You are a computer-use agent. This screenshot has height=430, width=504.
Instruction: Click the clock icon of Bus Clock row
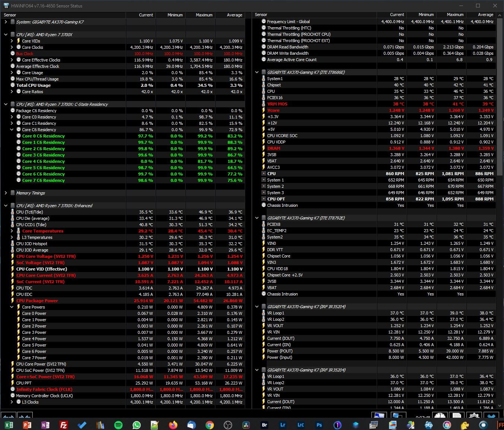point(13,54)
